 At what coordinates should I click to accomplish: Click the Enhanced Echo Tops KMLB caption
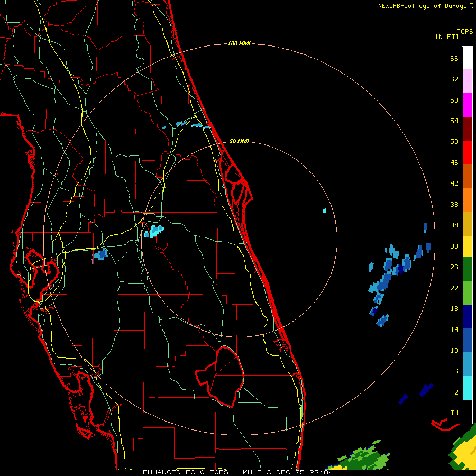237,472
